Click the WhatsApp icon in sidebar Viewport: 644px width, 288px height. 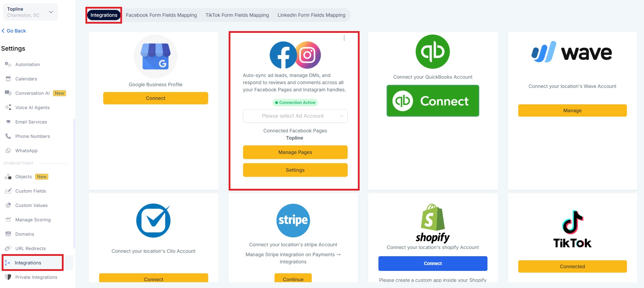tap(8, 150)
